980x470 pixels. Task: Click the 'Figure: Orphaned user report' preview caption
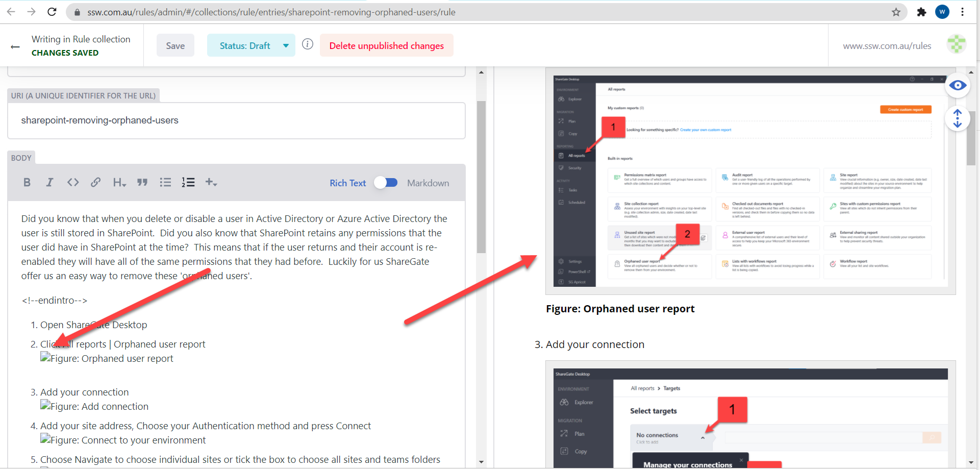tap(620, 309)
